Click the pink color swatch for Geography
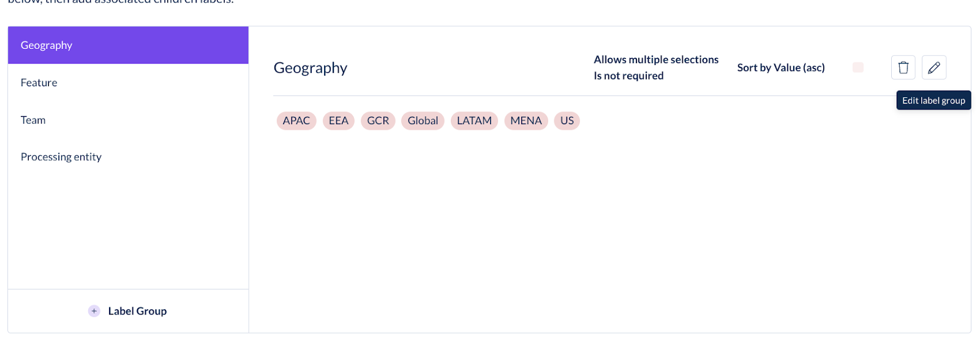This screenshot has height=358, width=980. [x=858, y=67]
